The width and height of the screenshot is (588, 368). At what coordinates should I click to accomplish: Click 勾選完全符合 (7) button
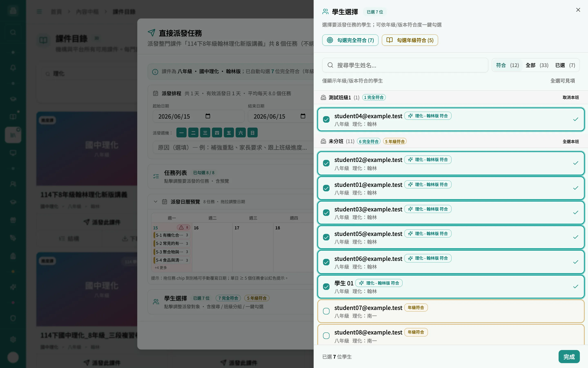[x=350, y=40]
